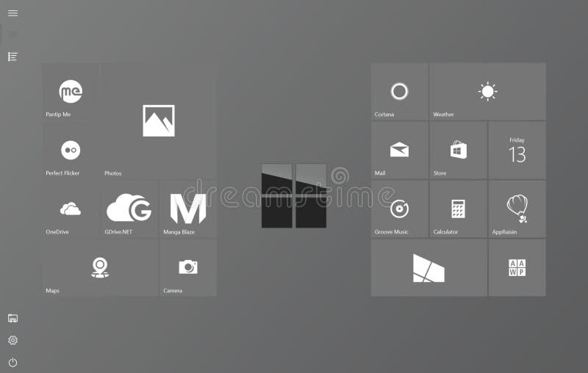588x373 pixels.
Task: Open the OneDrive tile
Action: pyautogui.click(x=70, y=209)
